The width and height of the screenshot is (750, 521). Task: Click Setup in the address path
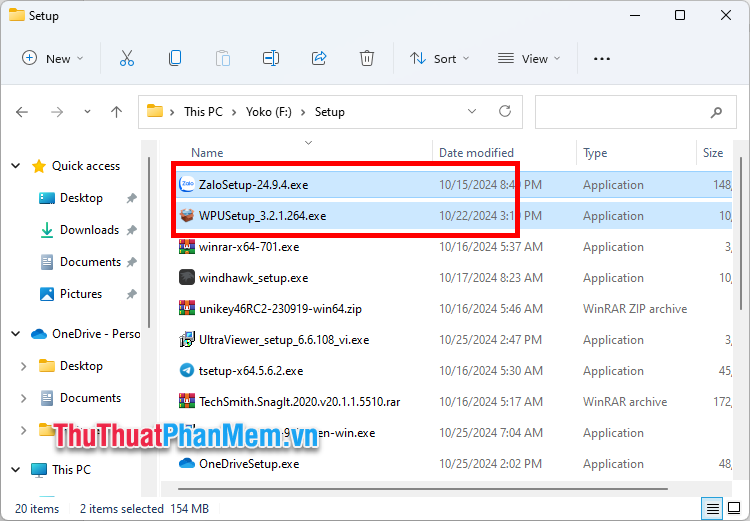coord(330,112)
